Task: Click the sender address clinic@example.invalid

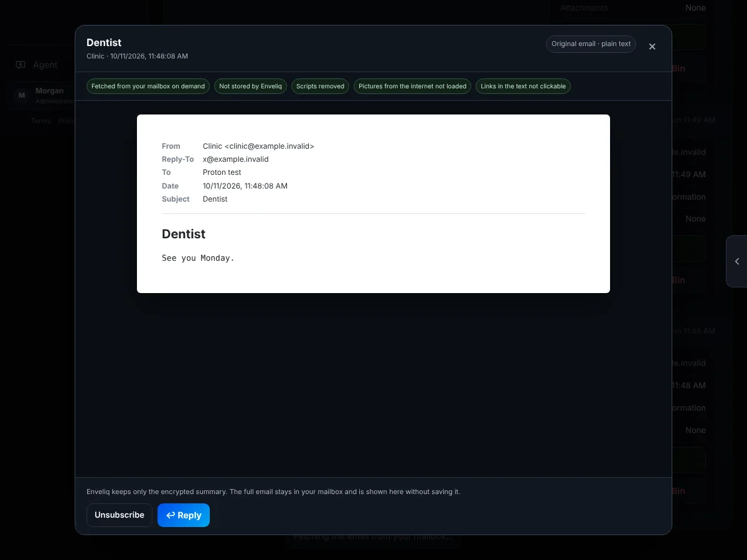Action: tap(270, 146)
